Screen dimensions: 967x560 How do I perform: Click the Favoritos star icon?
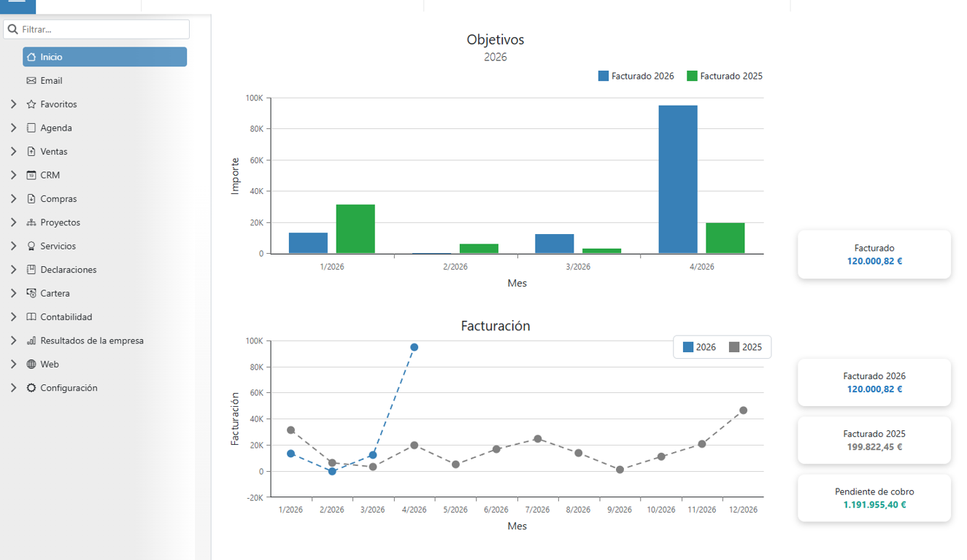[x=31, y=104]
